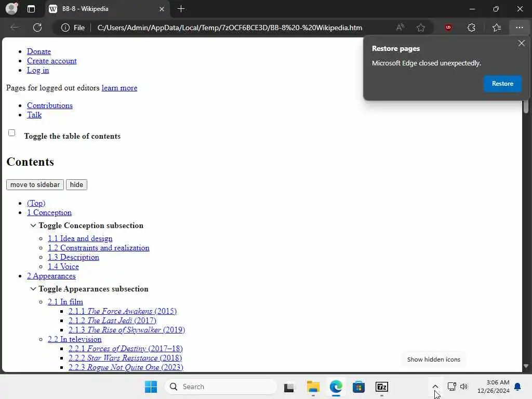
Task: Open the Edge profile avatar
Action: click(11, 8)
